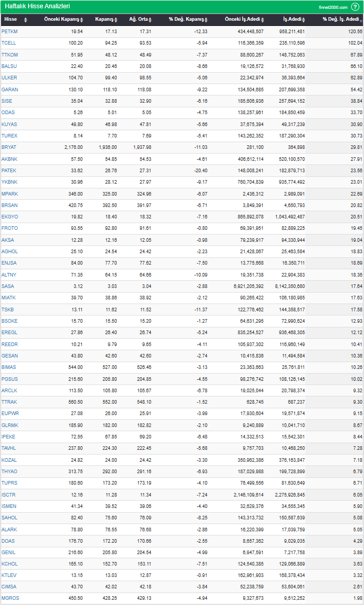Open the PETKM stock link
Viewport: 364px width, 605px height.
pyautogui.click(x=9, y=32)
